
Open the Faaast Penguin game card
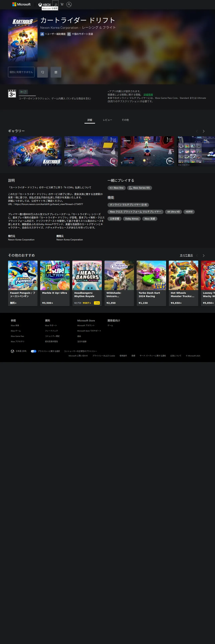click(23, 283)
